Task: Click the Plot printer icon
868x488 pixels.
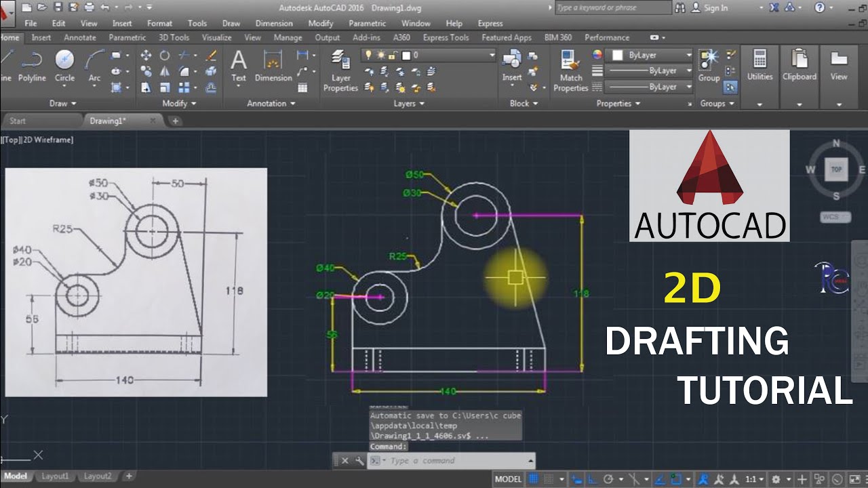Action: (x=90, y=7)
